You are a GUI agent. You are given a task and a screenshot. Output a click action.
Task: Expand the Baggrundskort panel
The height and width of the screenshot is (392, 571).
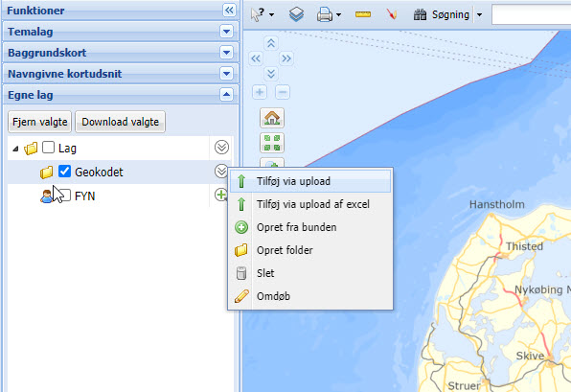226,53
